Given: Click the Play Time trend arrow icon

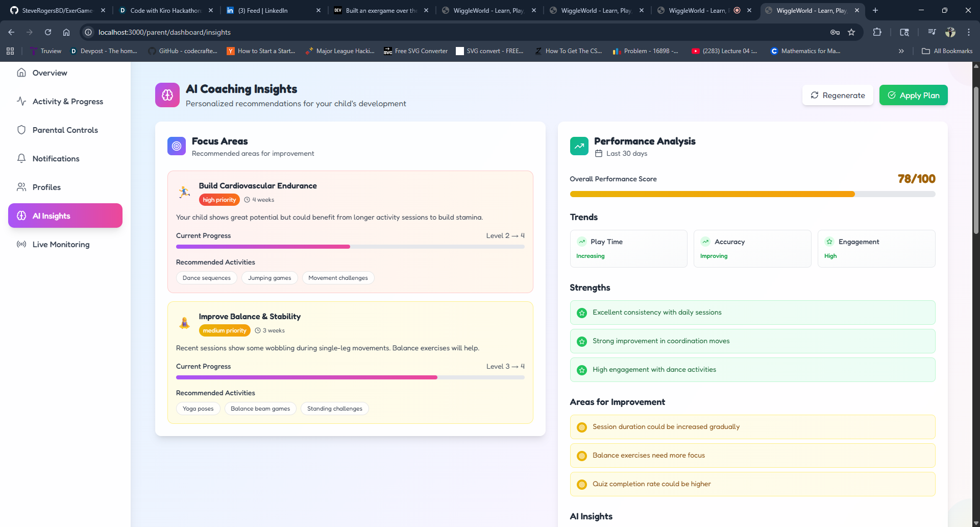Looking at the screenshot, I should tap(581, 242).
